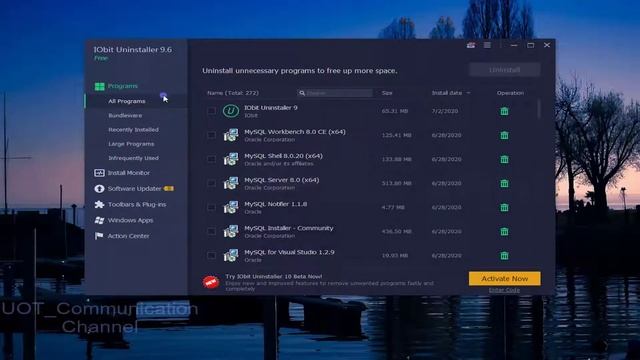Click the Action Center flag icon
Viewport: 640px width, 360px height.
(99, 236)
